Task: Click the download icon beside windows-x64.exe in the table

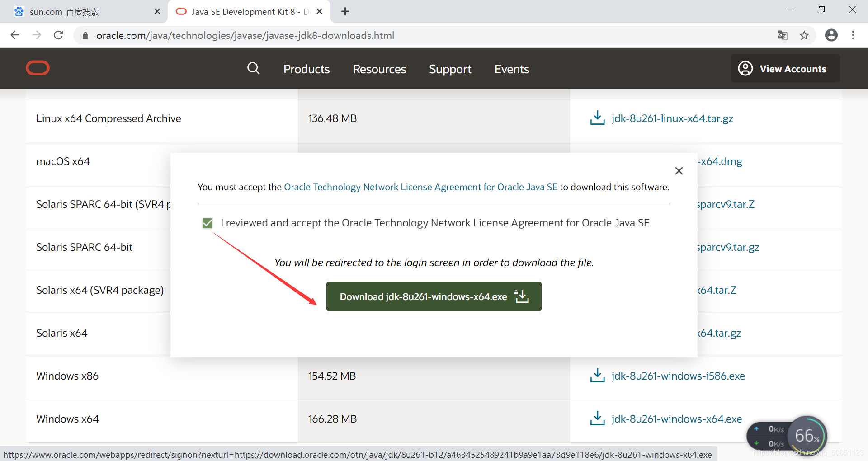Action: click(x=597, y=419)
